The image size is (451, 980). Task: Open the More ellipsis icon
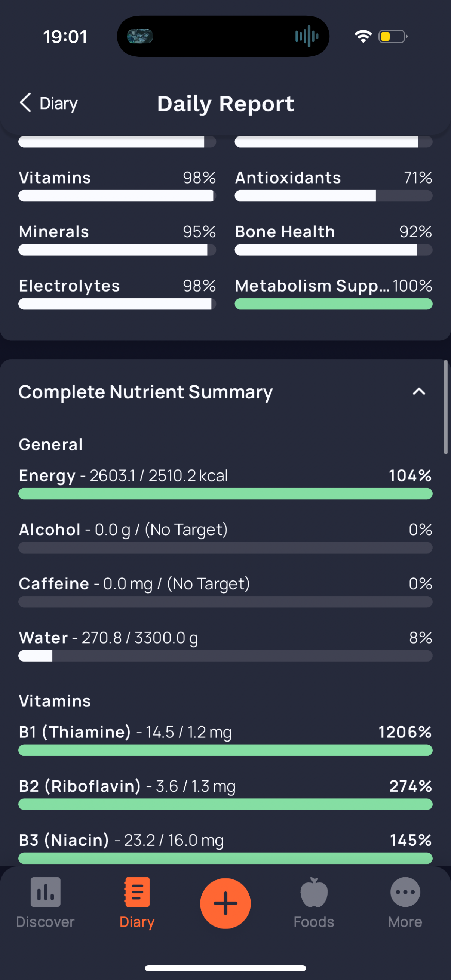405,892
